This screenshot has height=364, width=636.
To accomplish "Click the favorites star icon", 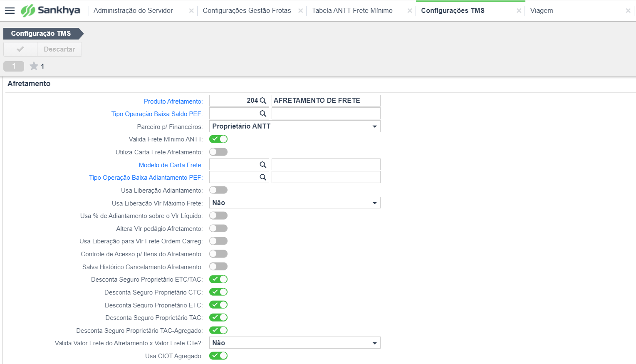I will (34, 66).
